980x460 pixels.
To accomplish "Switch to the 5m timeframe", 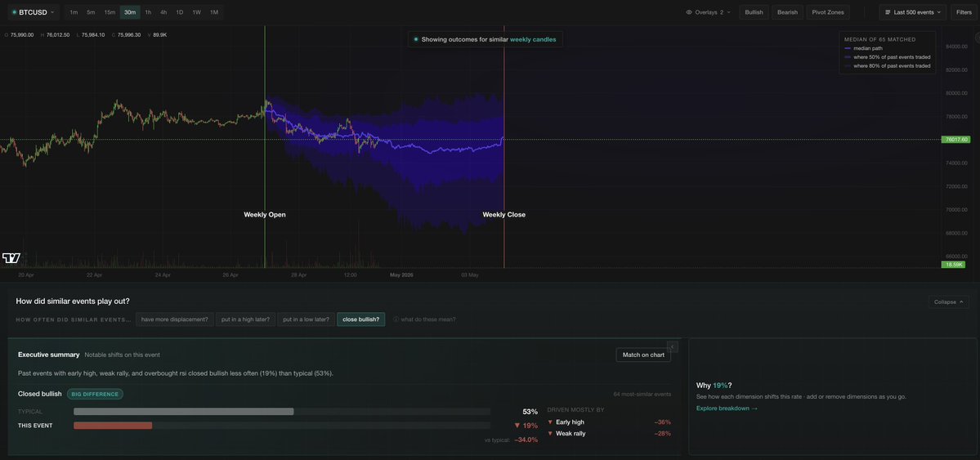I will pyautogui.click(x=91, y=12).
